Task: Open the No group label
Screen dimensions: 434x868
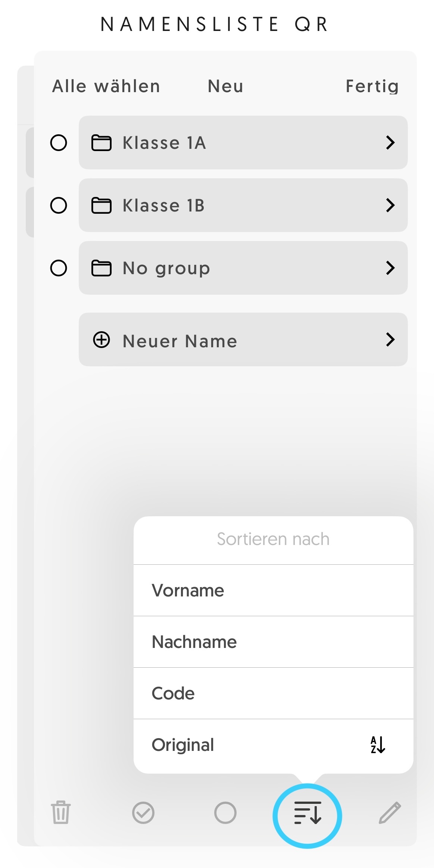Action: click(166, 269)
